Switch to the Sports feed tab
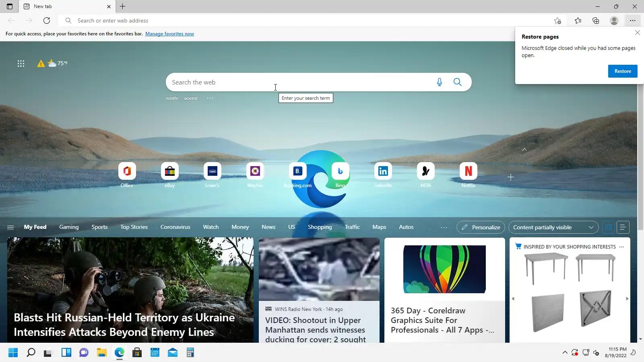The height and width of the screenshot is (362, 644). coord(99,227)
